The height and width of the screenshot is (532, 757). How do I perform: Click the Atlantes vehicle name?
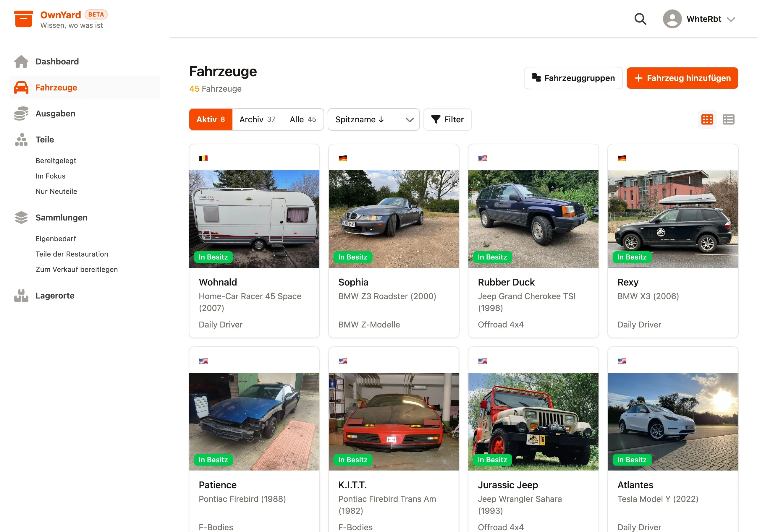pos(635,485)
